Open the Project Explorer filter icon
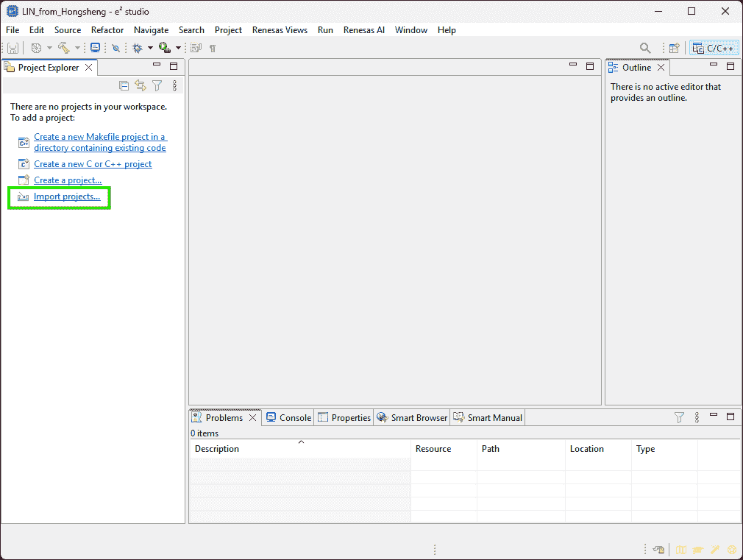Viewport: 743px width, 560px height. 157,86
